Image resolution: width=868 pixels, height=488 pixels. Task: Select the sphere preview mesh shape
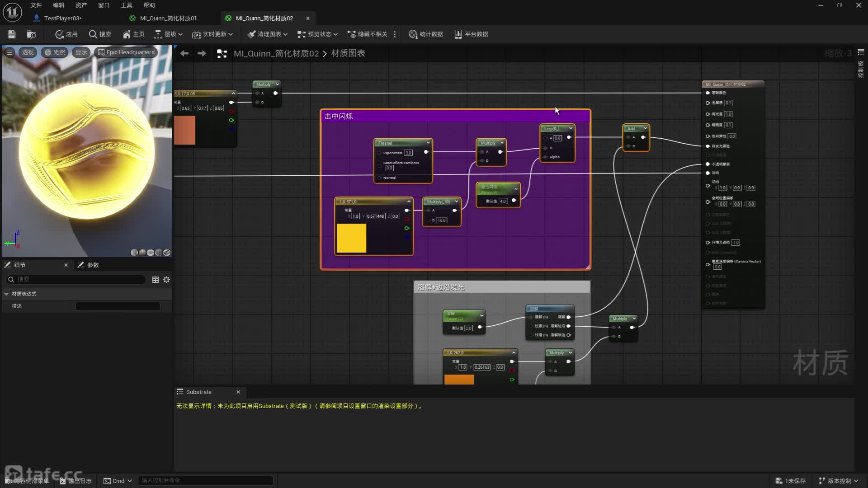click(142, 253)
